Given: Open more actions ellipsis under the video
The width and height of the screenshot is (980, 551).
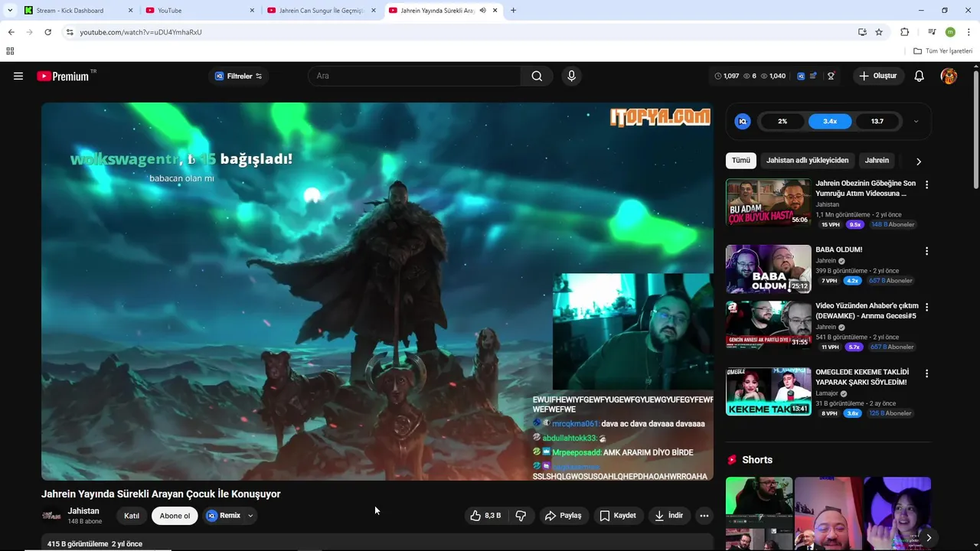Looking at the screenshot, I should click(704, 516).
